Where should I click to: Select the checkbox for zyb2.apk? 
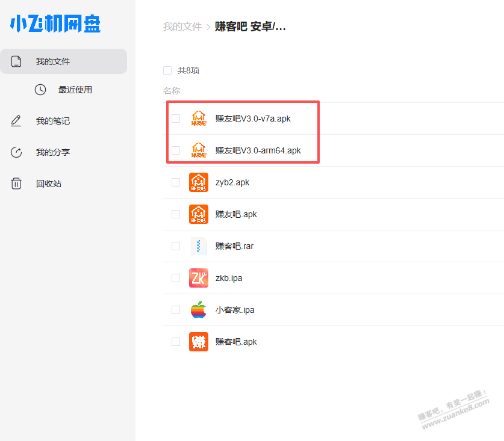(x=176, y=182)
